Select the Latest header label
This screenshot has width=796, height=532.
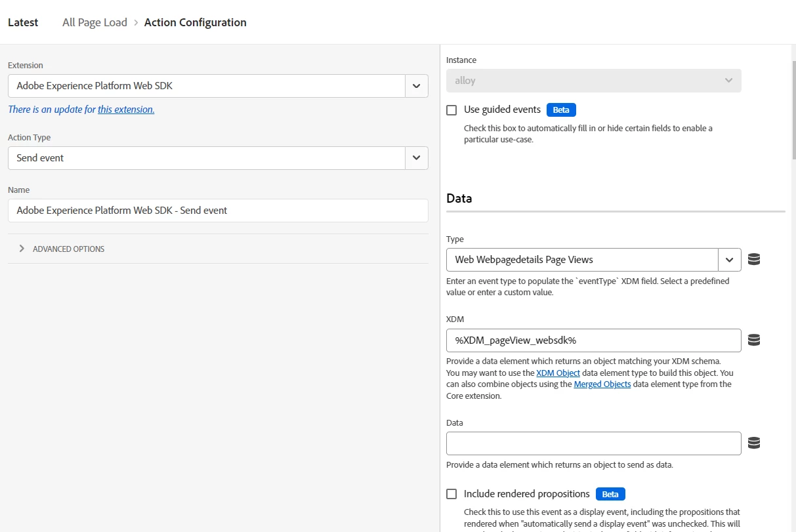(x=23, y=22)
